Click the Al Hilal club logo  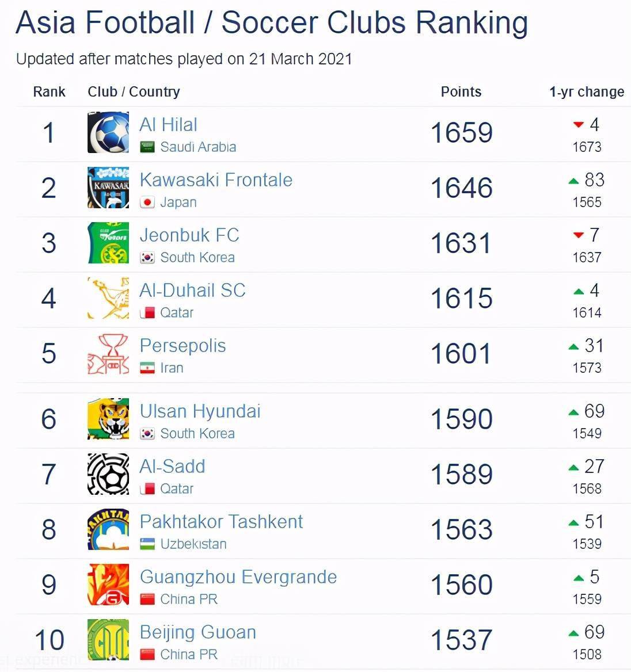(108, 132)
